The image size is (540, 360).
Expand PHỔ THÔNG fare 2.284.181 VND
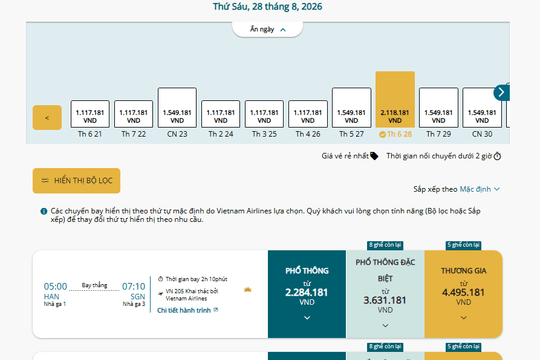[x=307, y=294]
